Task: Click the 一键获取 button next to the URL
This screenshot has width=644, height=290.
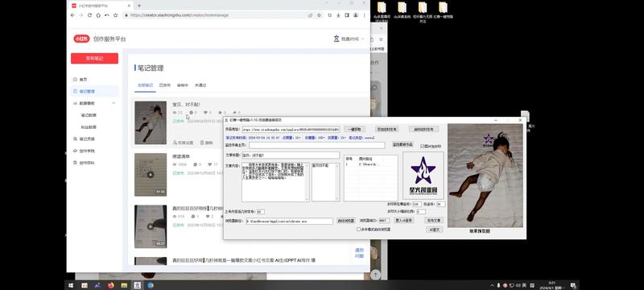Action: 354,129
